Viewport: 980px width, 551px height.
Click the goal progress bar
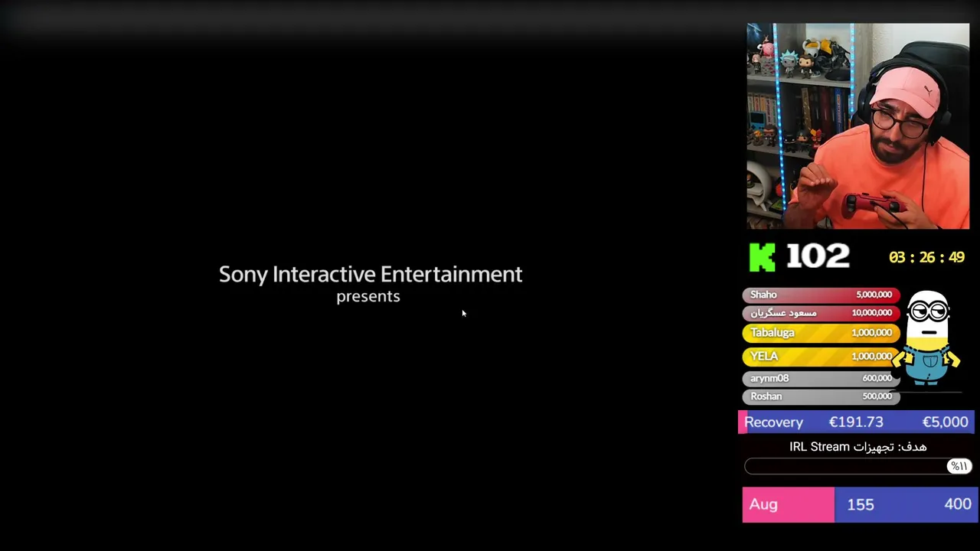click(857, 466)
